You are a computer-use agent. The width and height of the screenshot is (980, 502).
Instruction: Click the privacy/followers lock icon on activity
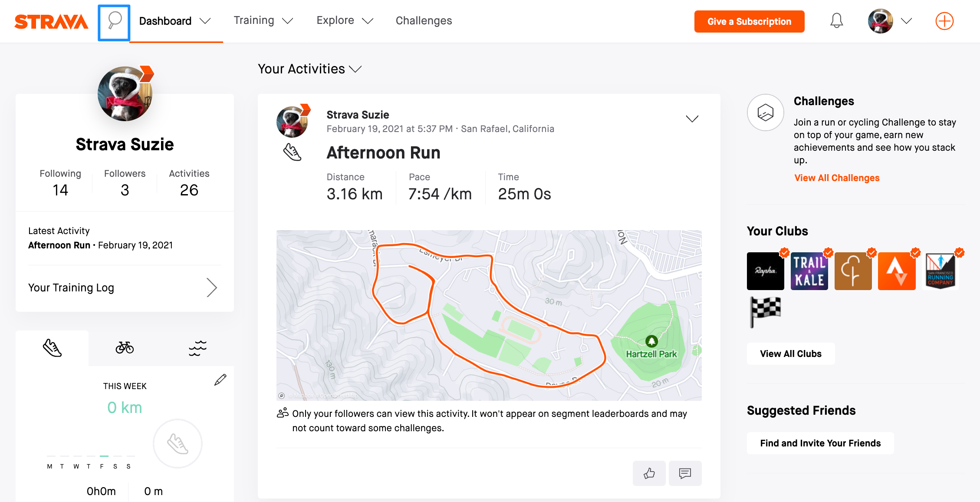tap(282, 413)
